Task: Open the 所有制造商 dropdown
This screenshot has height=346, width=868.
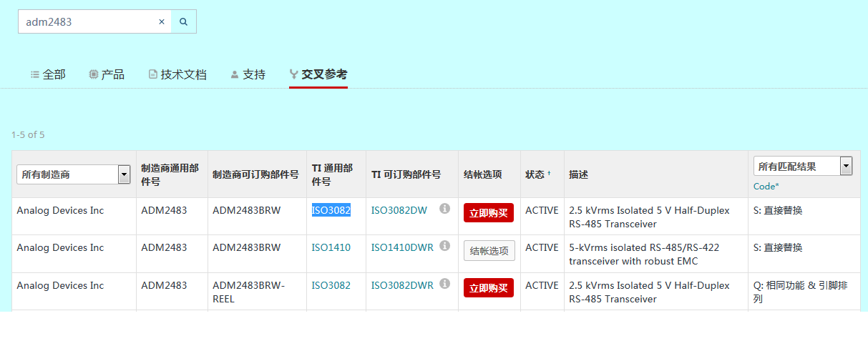Action: [74, 174]
